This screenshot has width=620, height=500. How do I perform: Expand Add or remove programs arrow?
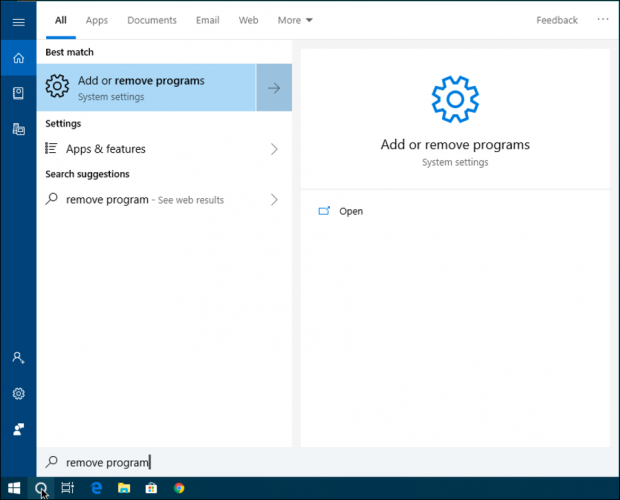[x=274, y=88]
